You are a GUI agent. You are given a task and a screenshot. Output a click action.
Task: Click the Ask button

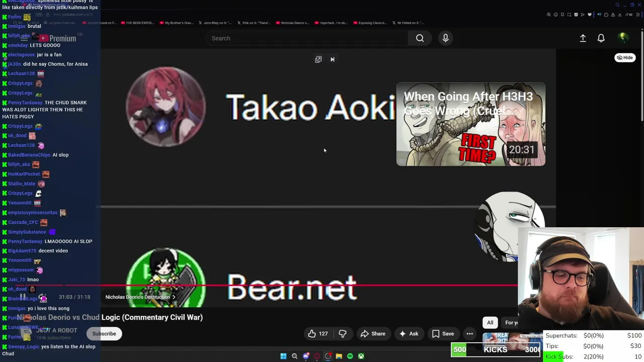(x=408, y=334)
